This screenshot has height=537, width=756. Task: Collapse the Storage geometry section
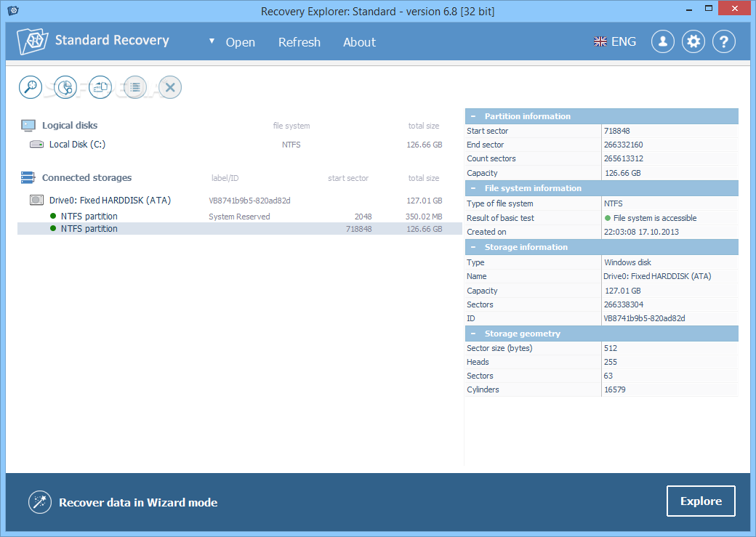coord(473,334)
